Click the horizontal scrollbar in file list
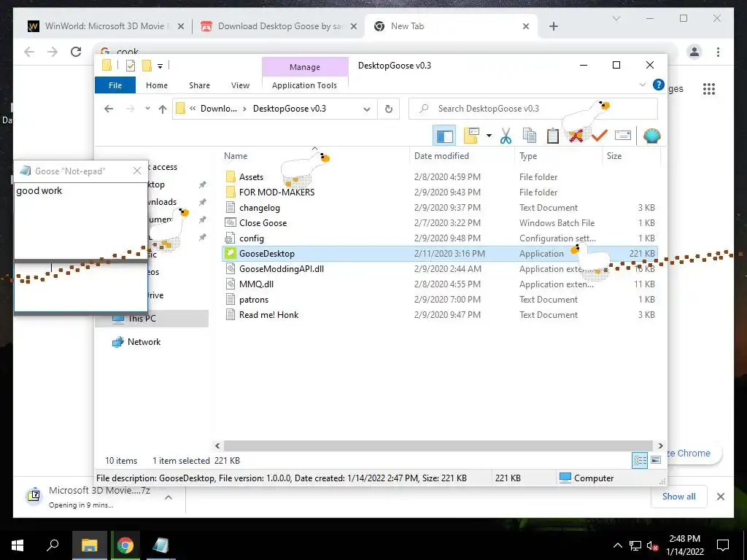The width and height of the screenshot is (747, 560). coord(438,446)
